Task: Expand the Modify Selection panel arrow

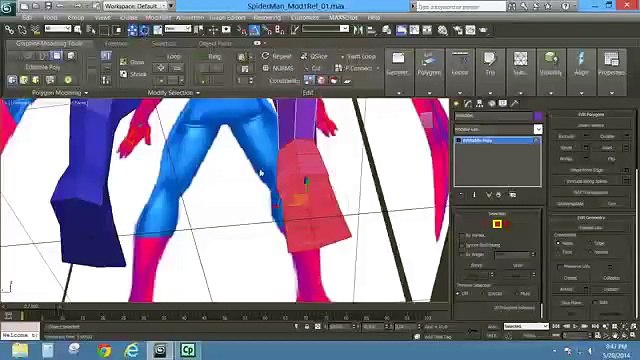Action: coord(198,93)
